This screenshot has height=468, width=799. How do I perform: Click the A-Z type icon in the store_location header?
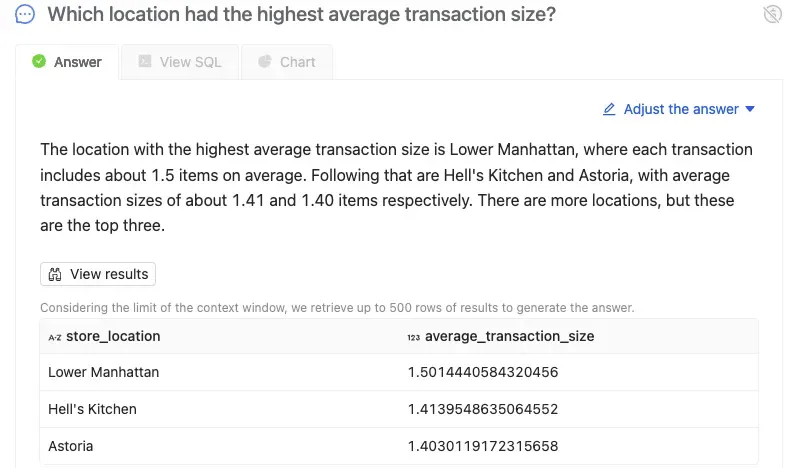tap(55, 337)
